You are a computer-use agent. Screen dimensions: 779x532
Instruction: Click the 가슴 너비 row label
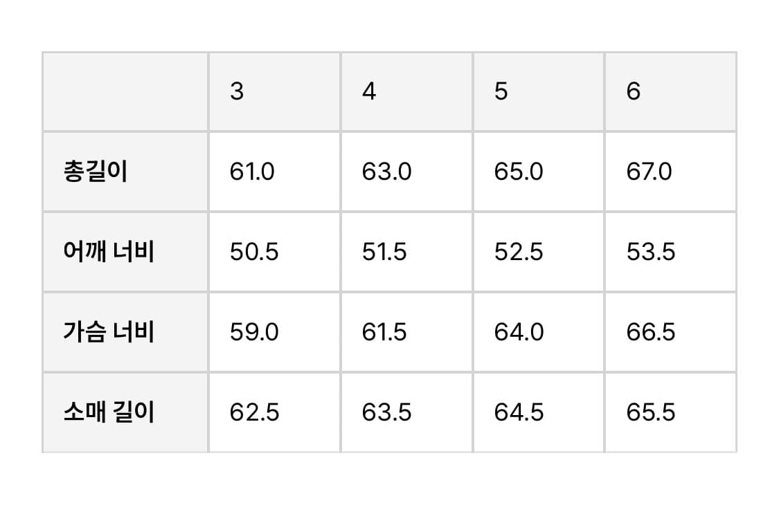[109, 332]
